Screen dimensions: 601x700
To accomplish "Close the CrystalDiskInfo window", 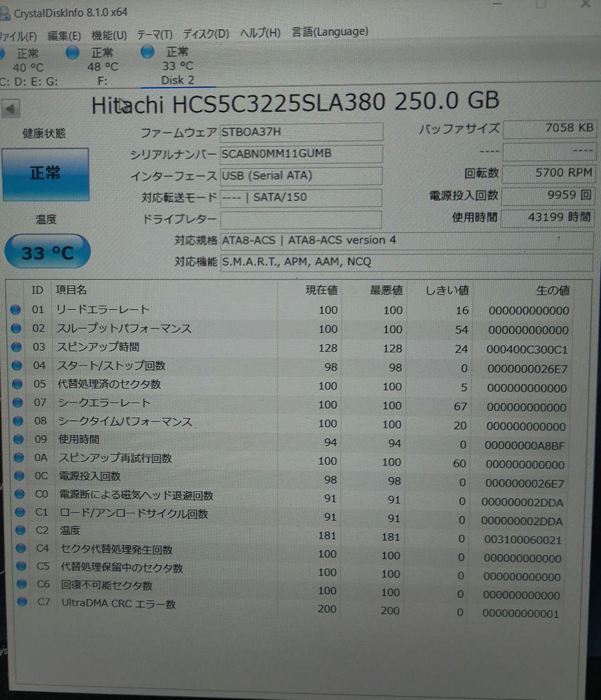I will point(585,4).
